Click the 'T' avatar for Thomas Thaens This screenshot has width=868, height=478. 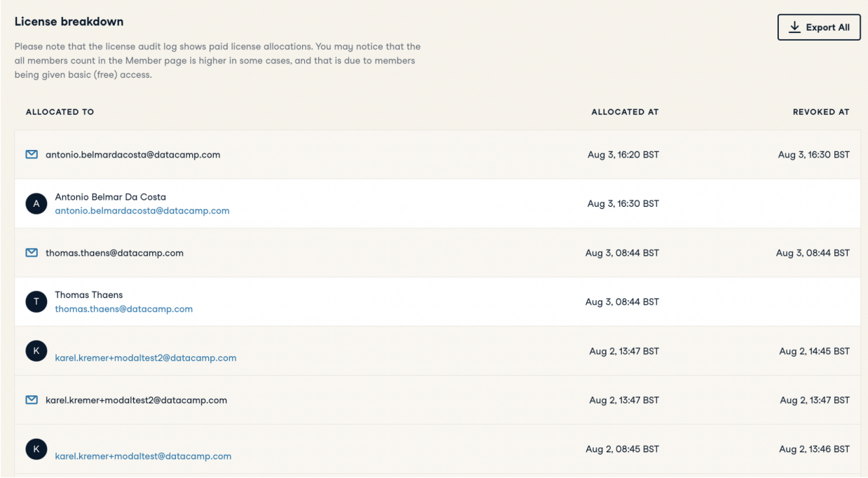36,302
